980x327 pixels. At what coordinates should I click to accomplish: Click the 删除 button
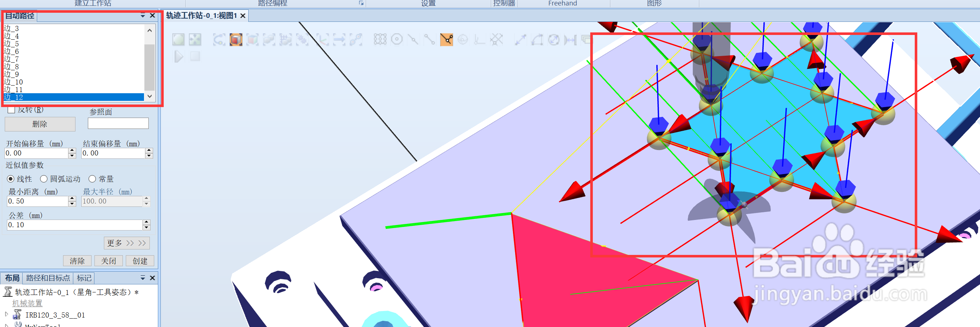tap(40, 124)
